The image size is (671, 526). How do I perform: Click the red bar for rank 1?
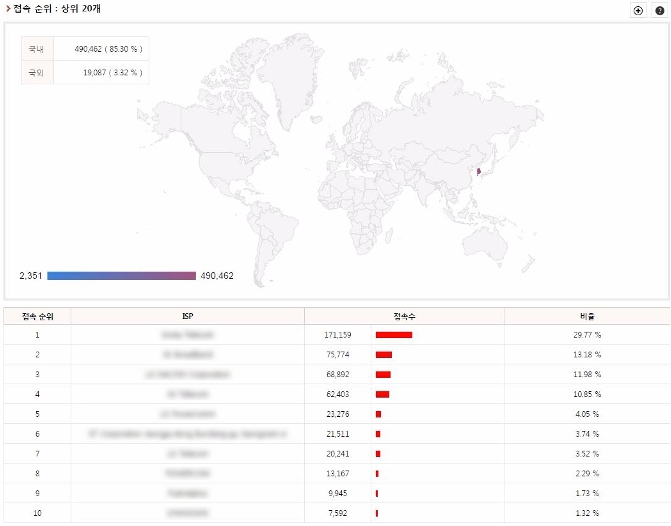pyautogui.click(x=393, y=335)
